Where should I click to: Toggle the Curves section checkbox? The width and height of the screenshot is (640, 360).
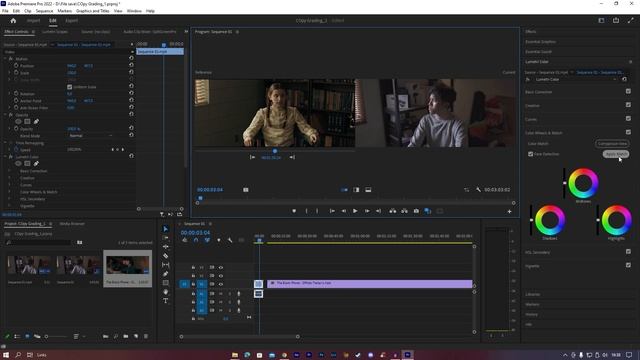[x=628, y=119]
